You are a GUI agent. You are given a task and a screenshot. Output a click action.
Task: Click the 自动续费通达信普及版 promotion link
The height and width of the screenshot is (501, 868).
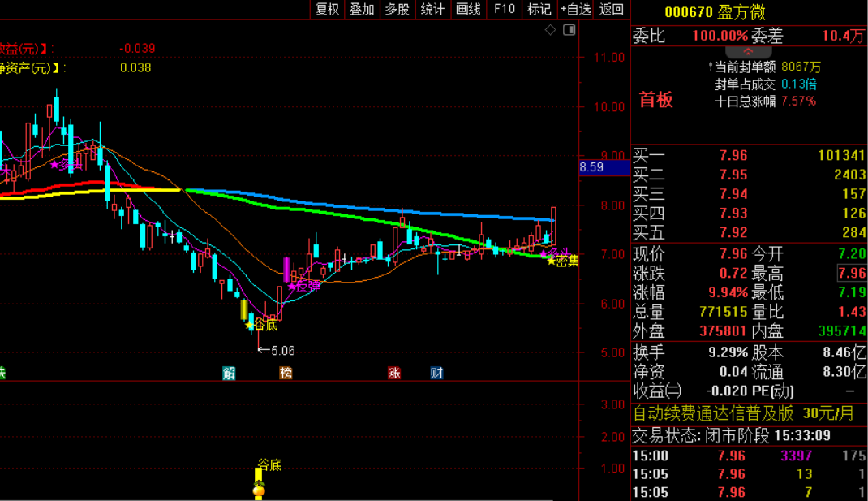click(713, 413)
